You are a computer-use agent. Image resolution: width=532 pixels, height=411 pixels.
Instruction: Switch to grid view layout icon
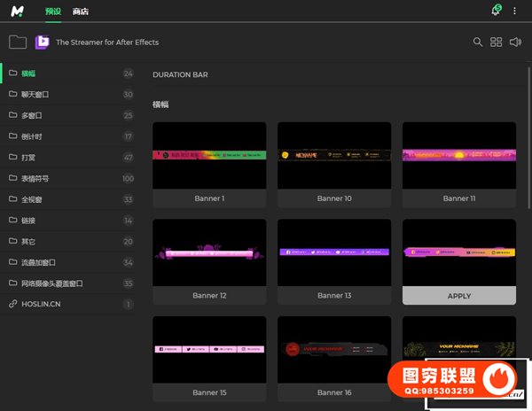pyautogui.click(x=497, y=42)
